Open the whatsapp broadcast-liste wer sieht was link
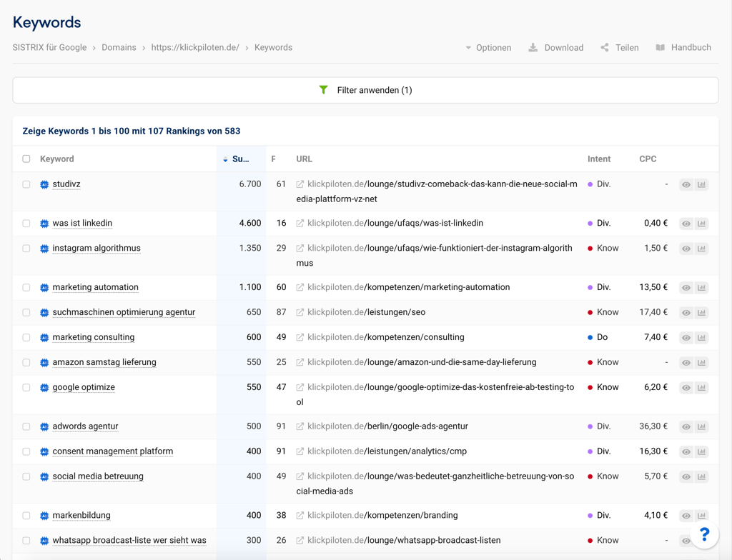The height and width of the screenshot is (560, 732). tap(129, 541)
